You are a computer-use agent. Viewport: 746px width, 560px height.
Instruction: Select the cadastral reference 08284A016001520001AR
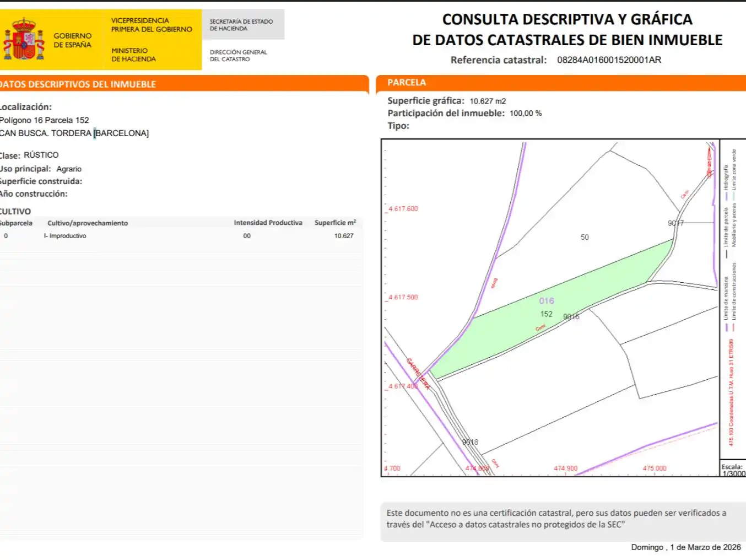(609, 60)
